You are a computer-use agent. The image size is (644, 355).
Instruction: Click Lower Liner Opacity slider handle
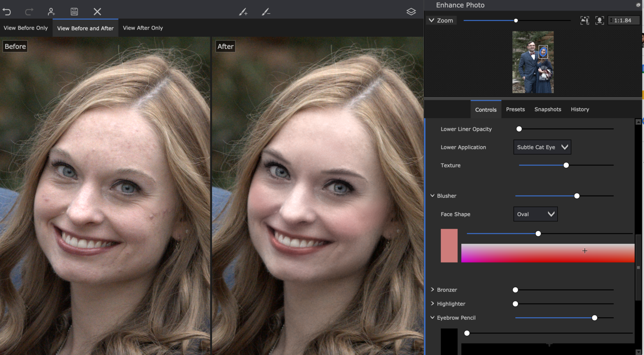(519, 129)
